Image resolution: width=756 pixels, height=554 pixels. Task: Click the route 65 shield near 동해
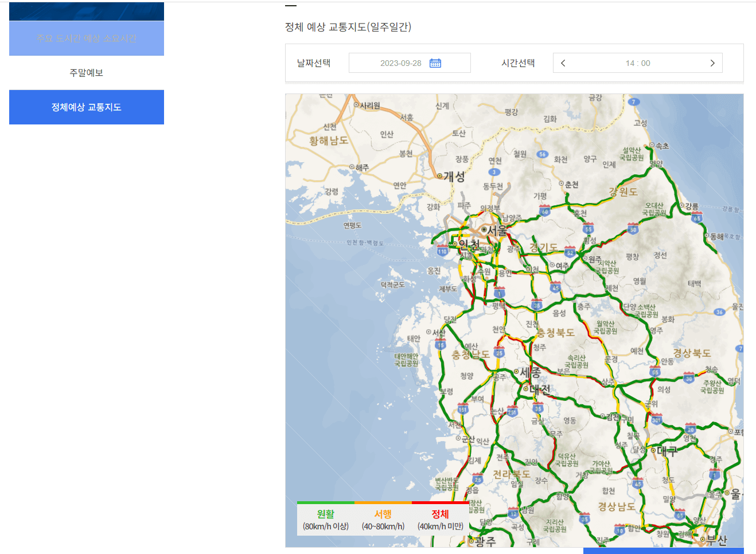pyautogui.click(x=696, y=219)
